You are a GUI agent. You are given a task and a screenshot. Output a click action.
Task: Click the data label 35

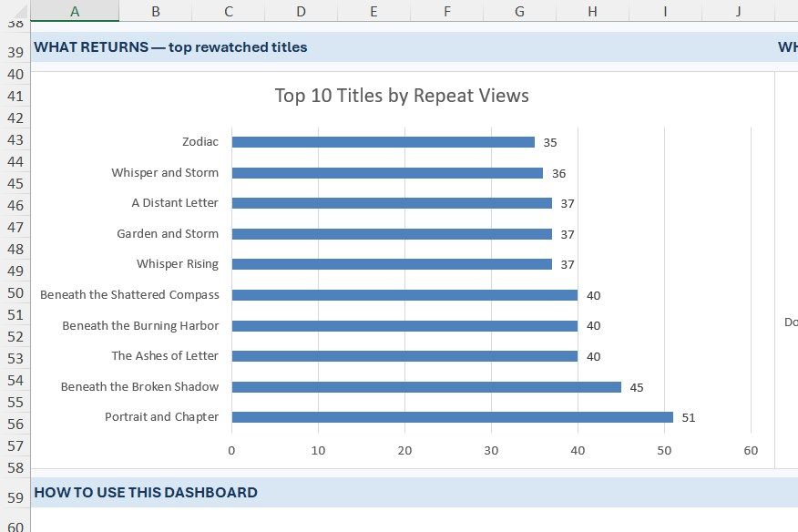coord(550,142)
